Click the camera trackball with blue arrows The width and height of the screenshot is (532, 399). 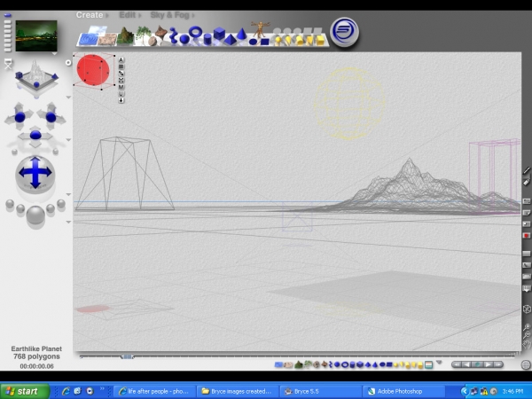35,173
